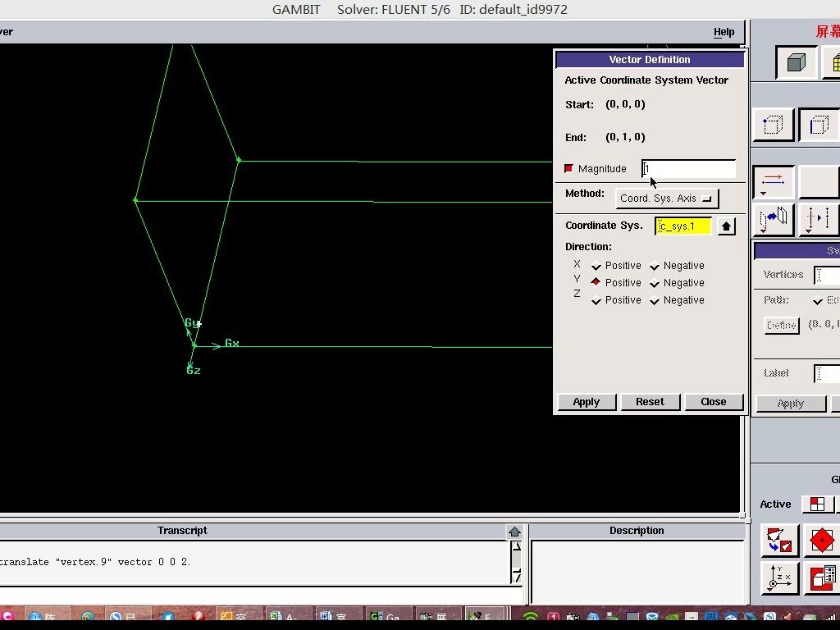Click Reset in Vector Definition dialog

click(650, 402)
